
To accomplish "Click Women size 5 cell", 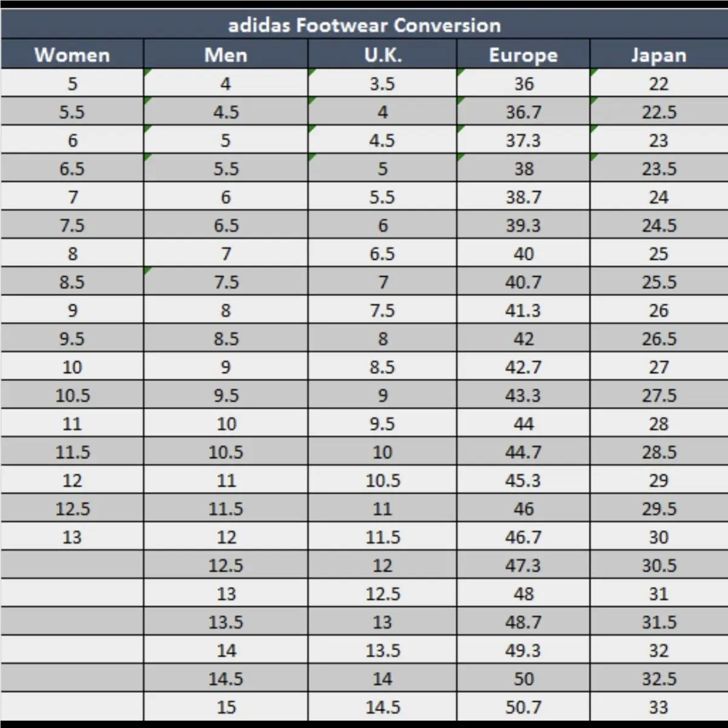I will click(72, 83).
